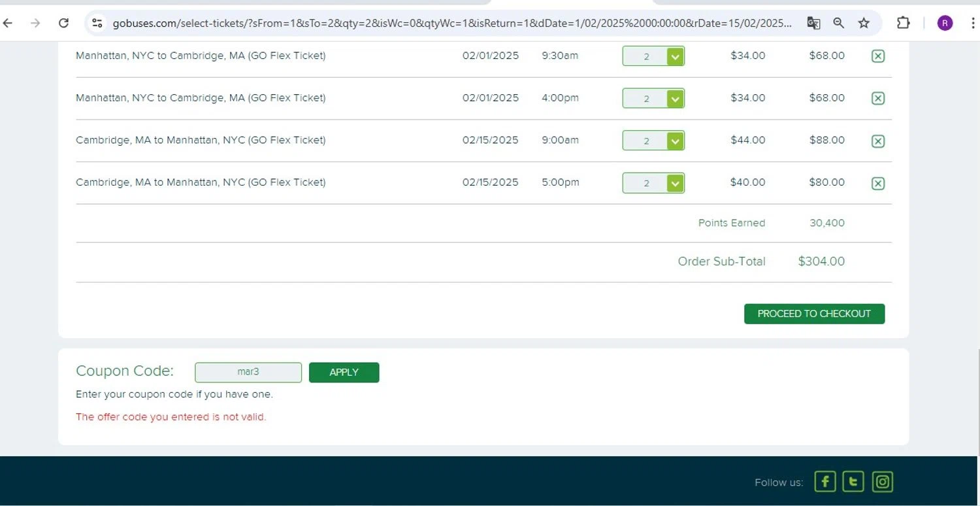Image resolution: width=980 pixels, height=506 pixels.
Task: Click the 9:00am departure time
Action: click(x=560, y=140)
